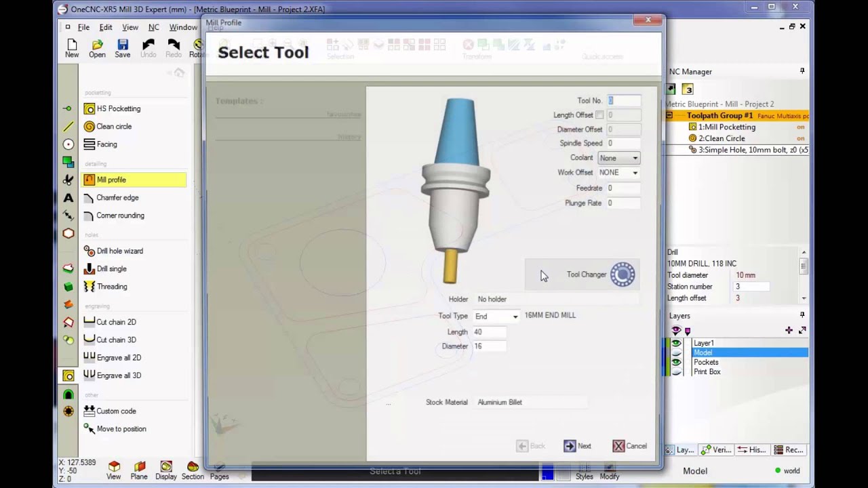Viewport: 868px width, 488px height.
Task: Click add layer plus icon in Layers panel
Action: [x=789, y=330]
